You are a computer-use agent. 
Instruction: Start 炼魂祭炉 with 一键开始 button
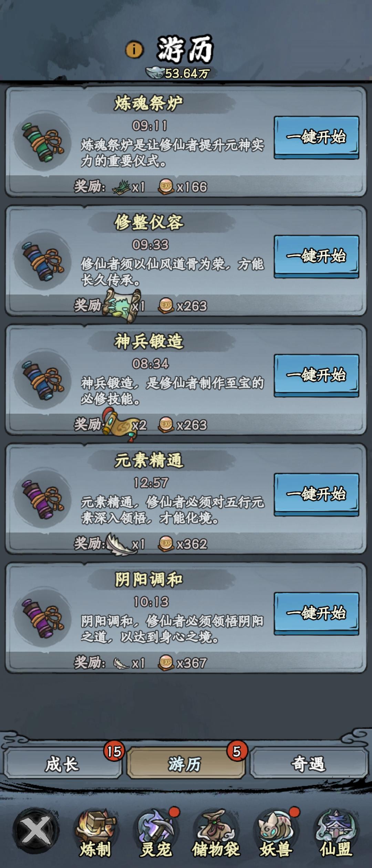coord(316,137)
